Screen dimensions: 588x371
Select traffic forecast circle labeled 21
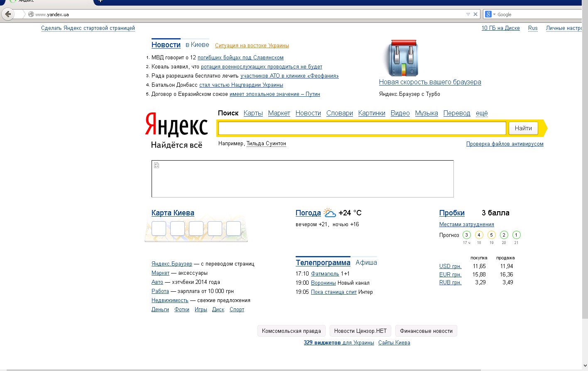[516, 235]
